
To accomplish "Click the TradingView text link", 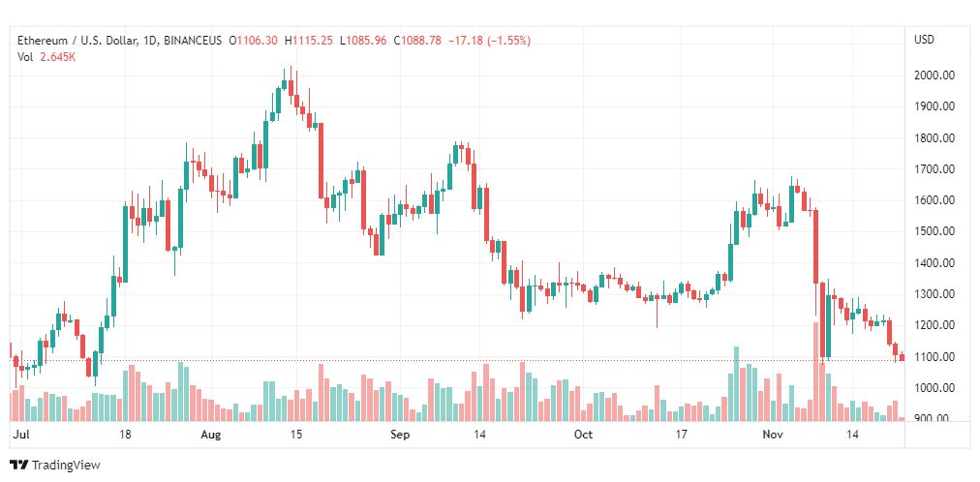I will pos(66,466).
